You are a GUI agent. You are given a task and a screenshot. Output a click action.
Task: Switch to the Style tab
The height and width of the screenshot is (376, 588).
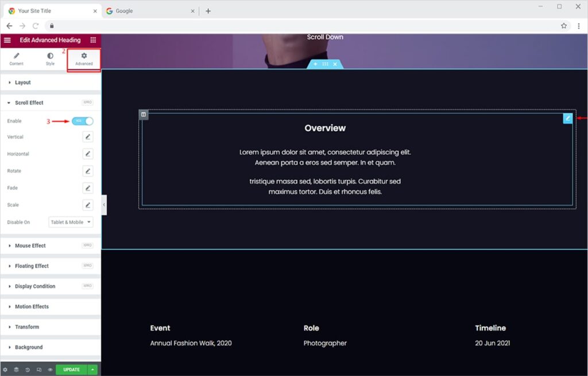pos(50,59)
